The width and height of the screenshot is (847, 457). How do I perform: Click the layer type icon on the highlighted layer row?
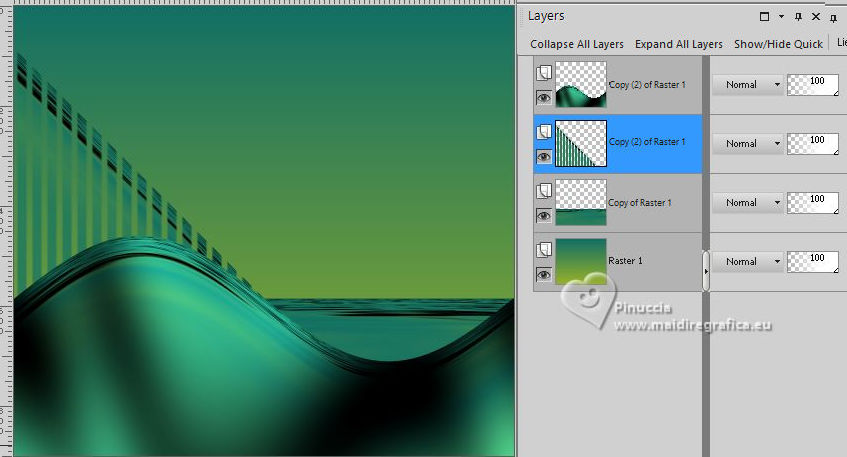tap(544, 131)
